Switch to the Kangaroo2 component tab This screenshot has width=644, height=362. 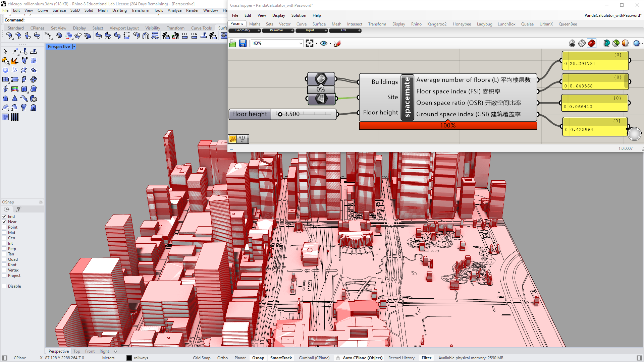point(437,24)
